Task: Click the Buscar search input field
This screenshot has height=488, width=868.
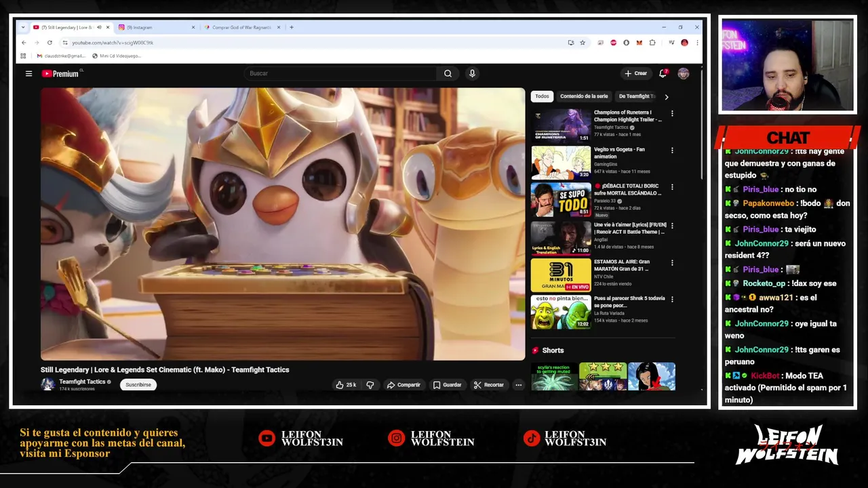Action: click(341, 73)
